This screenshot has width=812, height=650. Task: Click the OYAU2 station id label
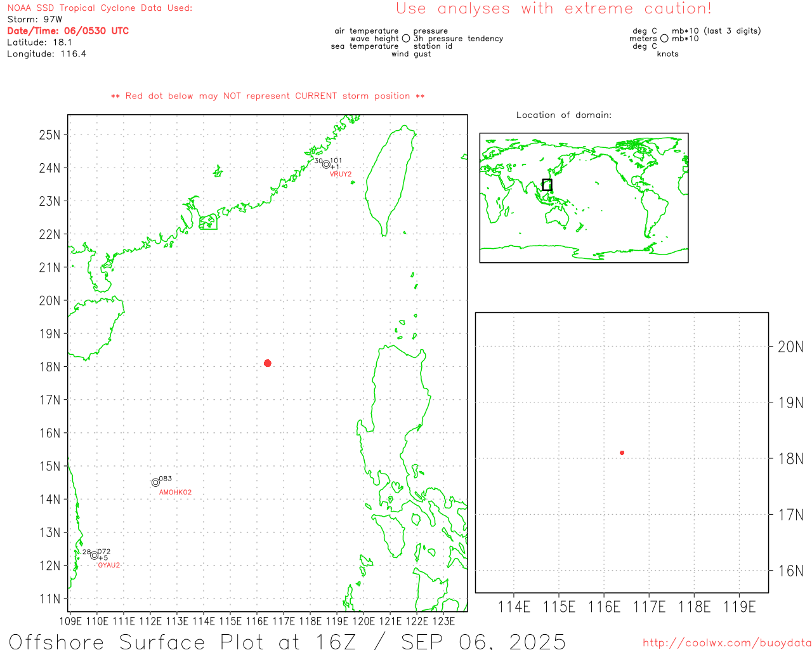[x=108, y=565]
